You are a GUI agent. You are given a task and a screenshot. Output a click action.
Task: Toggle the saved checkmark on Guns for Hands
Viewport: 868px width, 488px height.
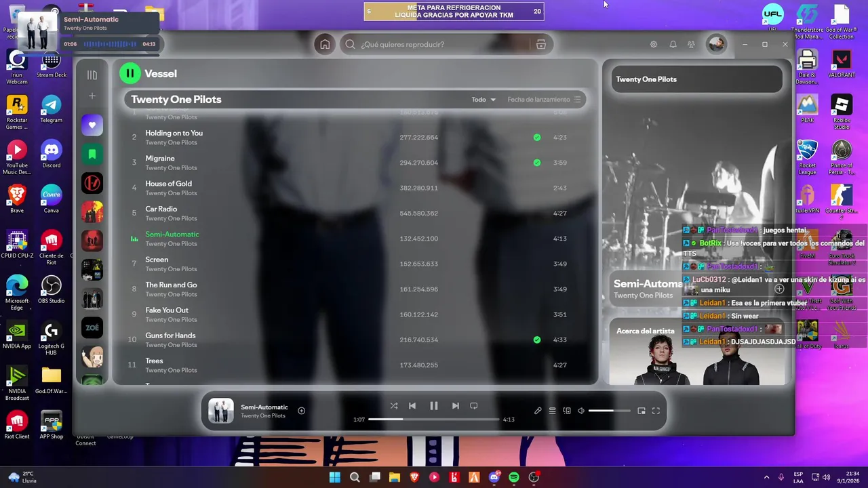tap(537, 340)
